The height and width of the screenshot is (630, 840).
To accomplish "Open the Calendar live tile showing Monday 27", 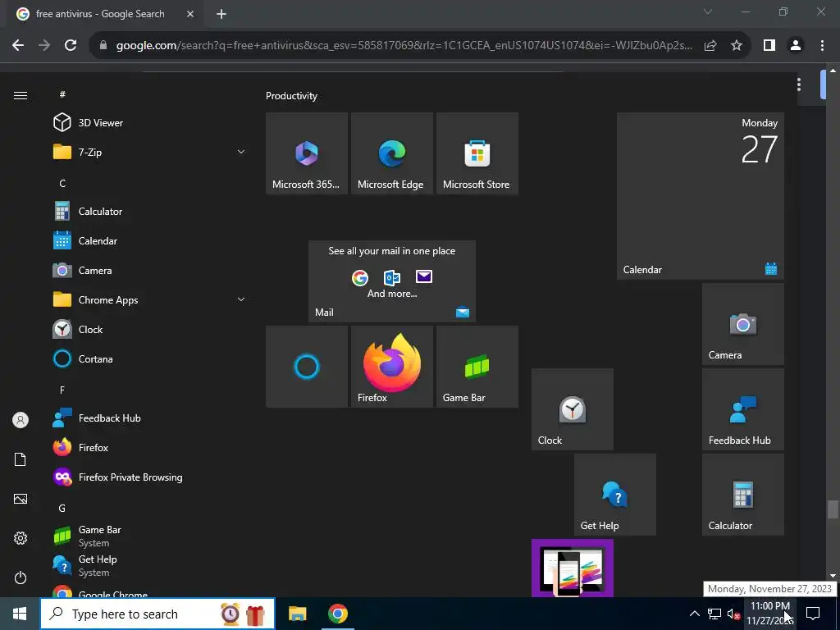I will (701, 196).
